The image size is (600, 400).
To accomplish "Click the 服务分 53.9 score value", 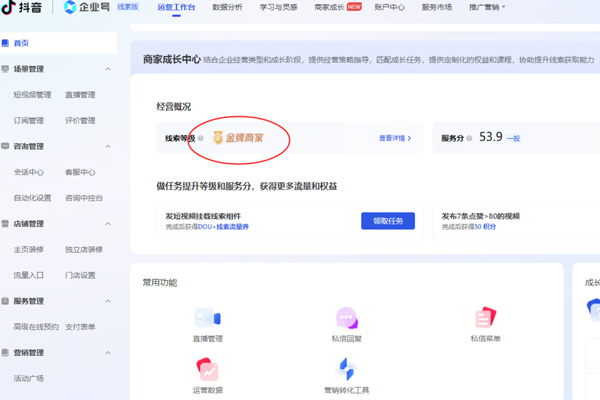I will coord(491,137).
